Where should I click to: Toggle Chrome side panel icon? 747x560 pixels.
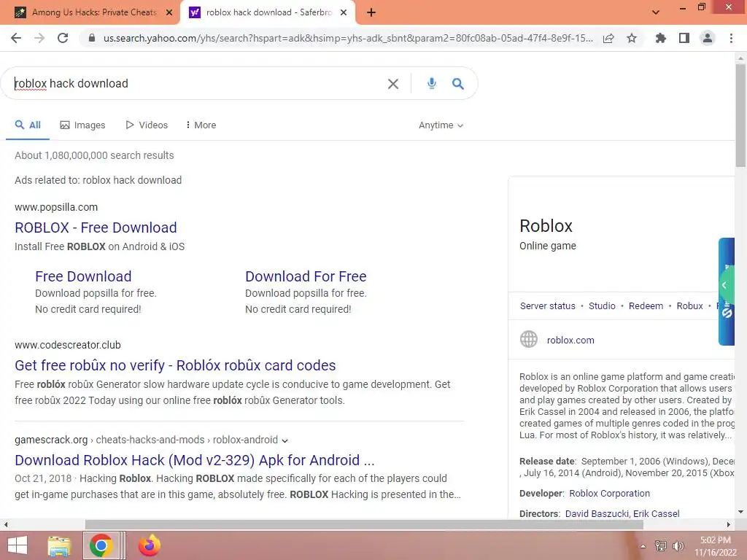(x=684, y=38)
